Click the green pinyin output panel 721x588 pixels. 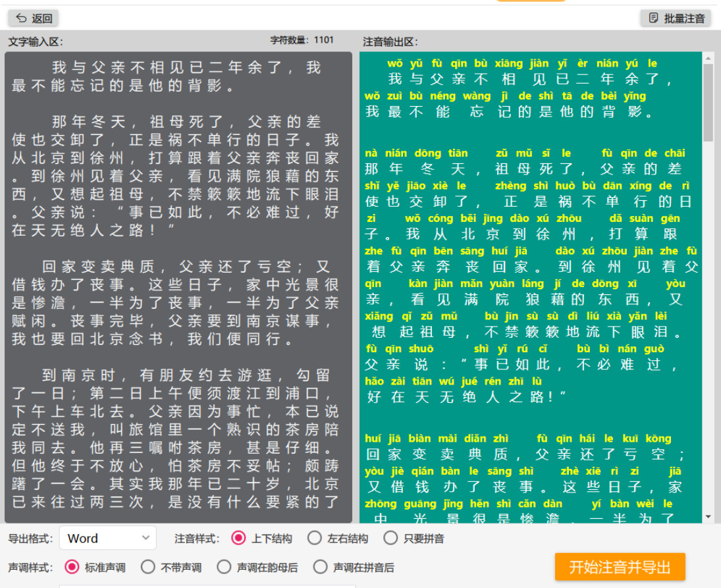[531, 287]
